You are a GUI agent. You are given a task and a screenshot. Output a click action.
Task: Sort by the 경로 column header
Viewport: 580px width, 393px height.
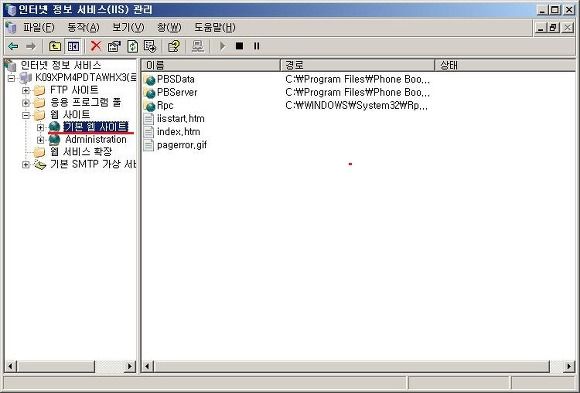[x=357, y=66]
